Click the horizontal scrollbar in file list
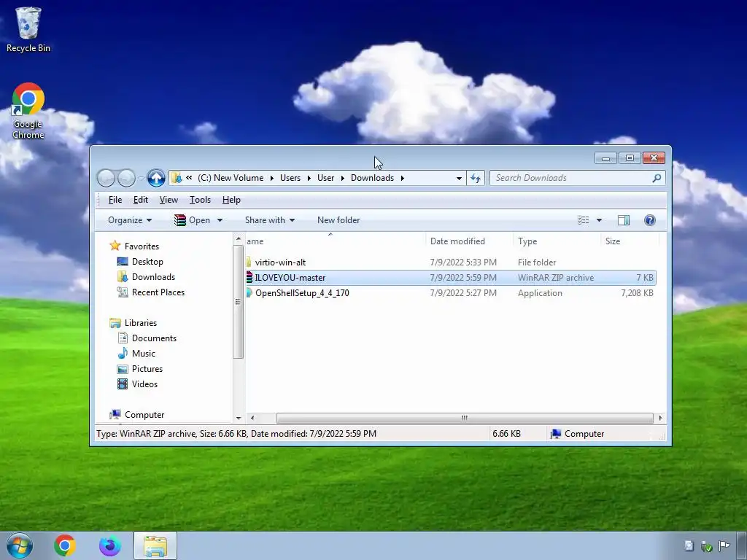 pyautogui.click(x=465, y=418)
